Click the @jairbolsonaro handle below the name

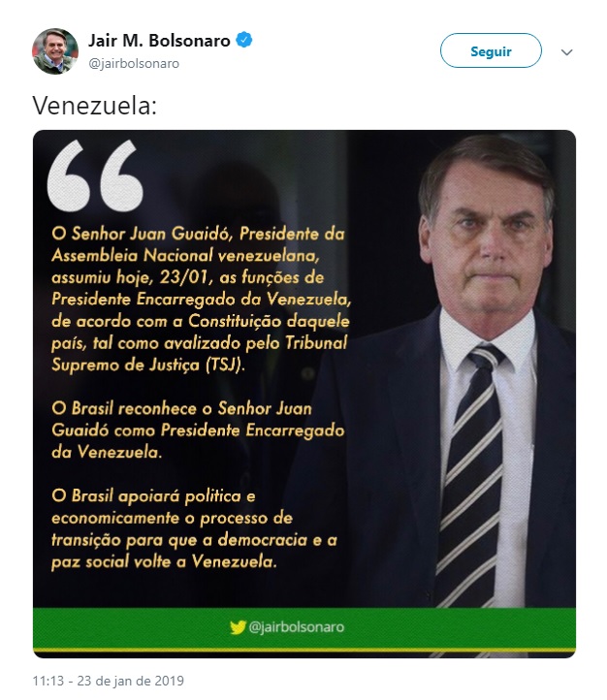coord(134,63)
